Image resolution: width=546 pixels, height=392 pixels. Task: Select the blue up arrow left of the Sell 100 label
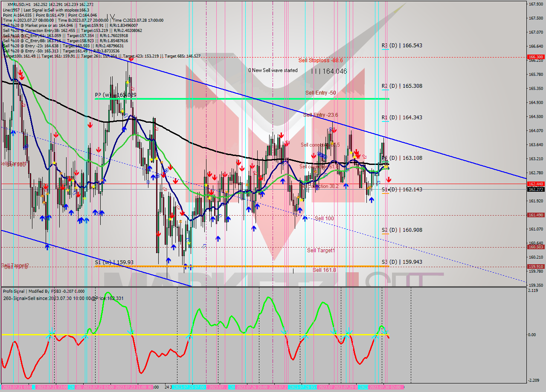click(x=305, y=218)
